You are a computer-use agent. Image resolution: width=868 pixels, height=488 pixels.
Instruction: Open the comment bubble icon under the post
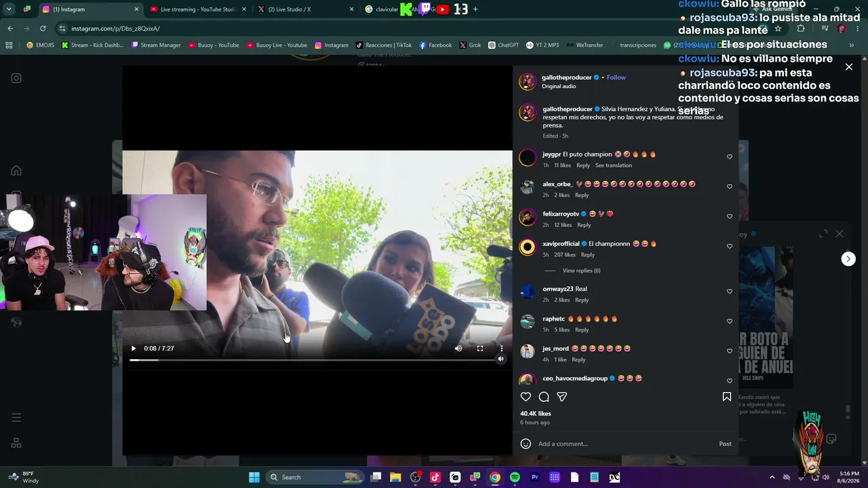point(544,397)
